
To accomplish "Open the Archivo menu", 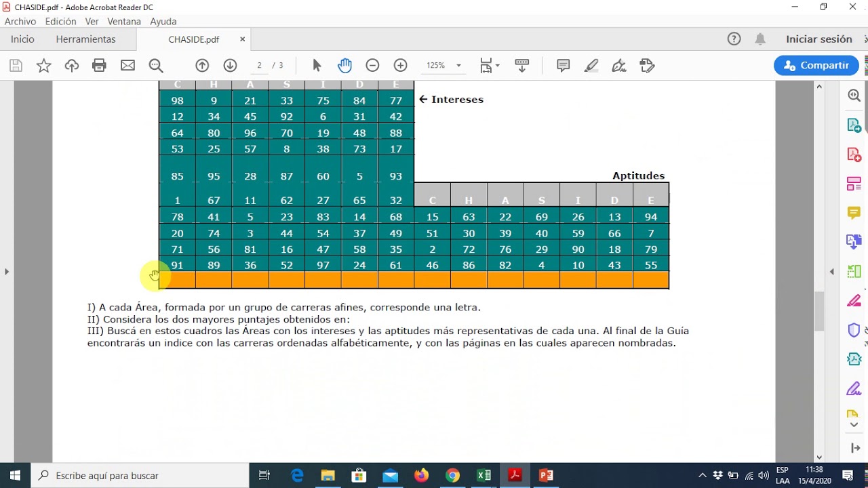I will [20, 22].
